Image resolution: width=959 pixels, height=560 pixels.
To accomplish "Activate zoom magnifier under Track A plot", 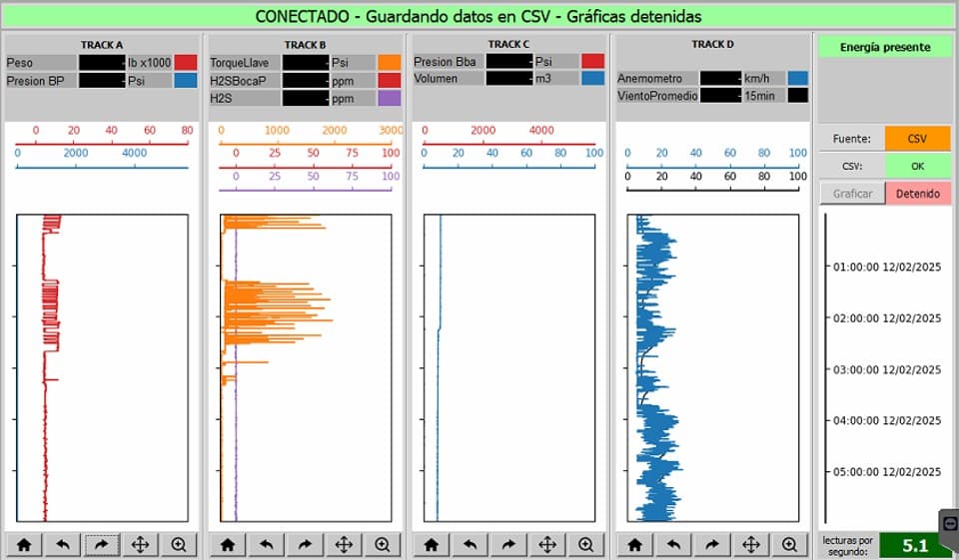I will 179,544.
